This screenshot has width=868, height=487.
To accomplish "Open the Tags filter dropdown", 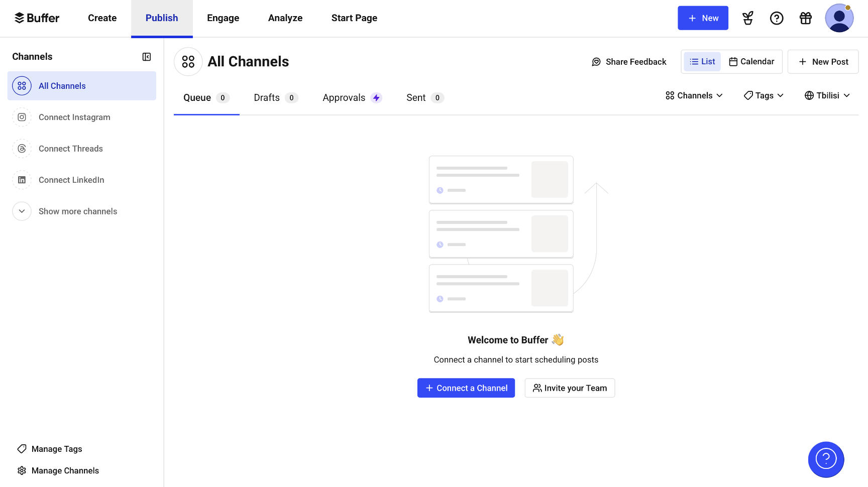I will [x=763, y=95].
